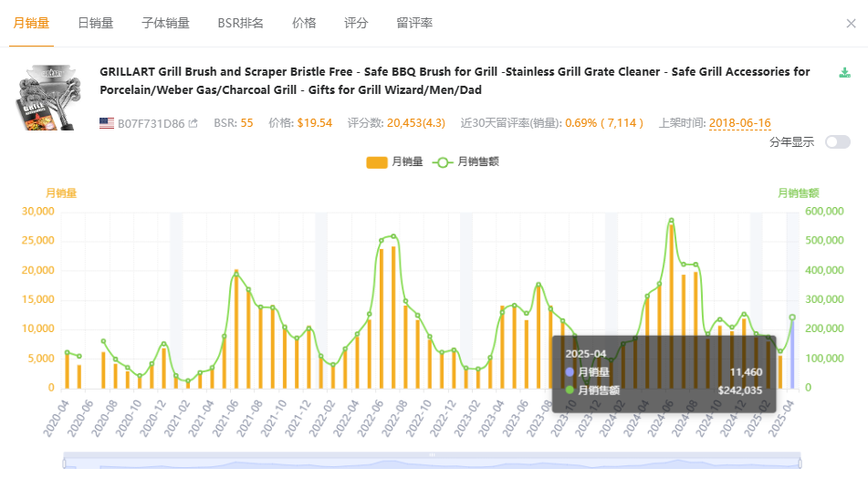This screenshot has height=479, width=868.
Task: Click the ASIN B07F731D86
Action: pyautogui.click(x=152, y=123)
